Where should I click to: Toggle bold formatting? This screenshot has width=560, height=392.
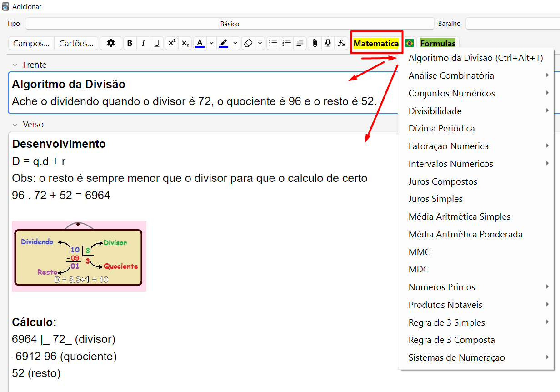(130, 43)
